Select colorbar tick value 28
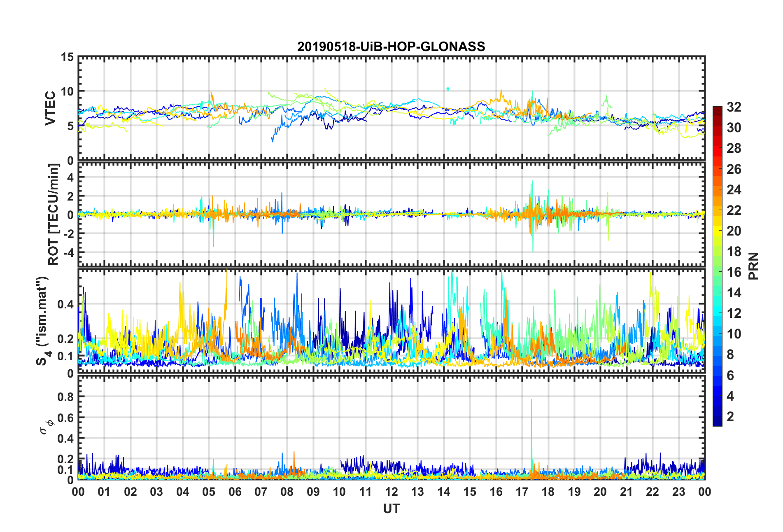Viewport: 783px width, 532px height. coord(734,148)
